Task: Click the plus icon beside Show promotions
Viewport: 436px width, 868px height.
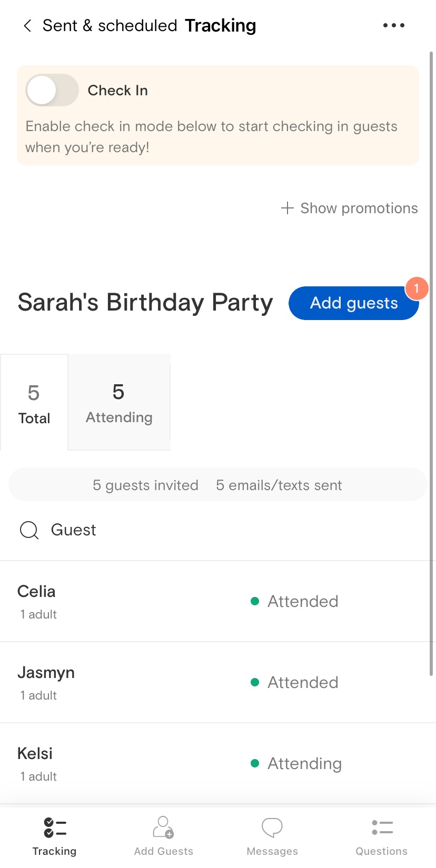Action: 287,208
